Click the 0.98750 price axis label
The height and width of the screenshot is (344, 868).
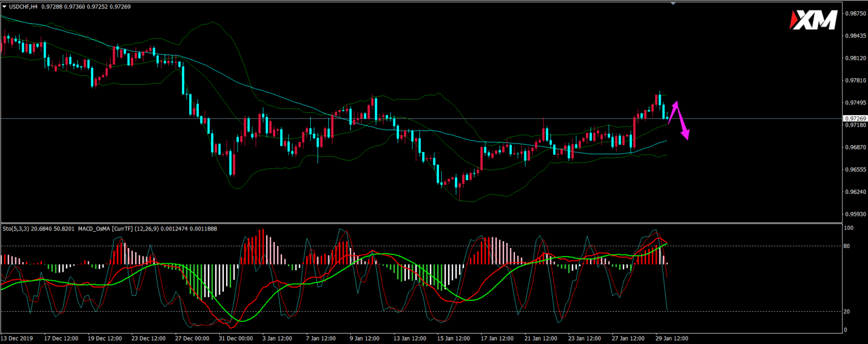pyautogui.click(x=854, y=14)
